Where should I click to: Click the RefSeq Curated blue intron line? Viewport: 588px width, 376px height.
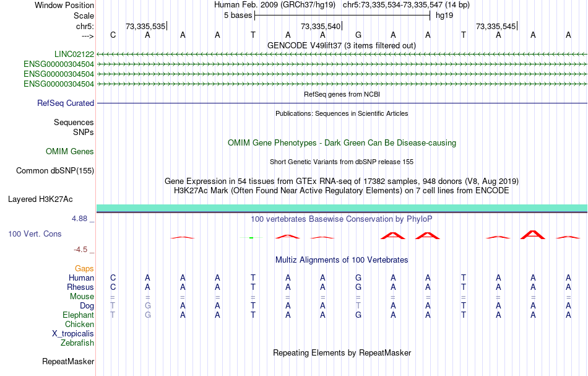tap(342, 103)
